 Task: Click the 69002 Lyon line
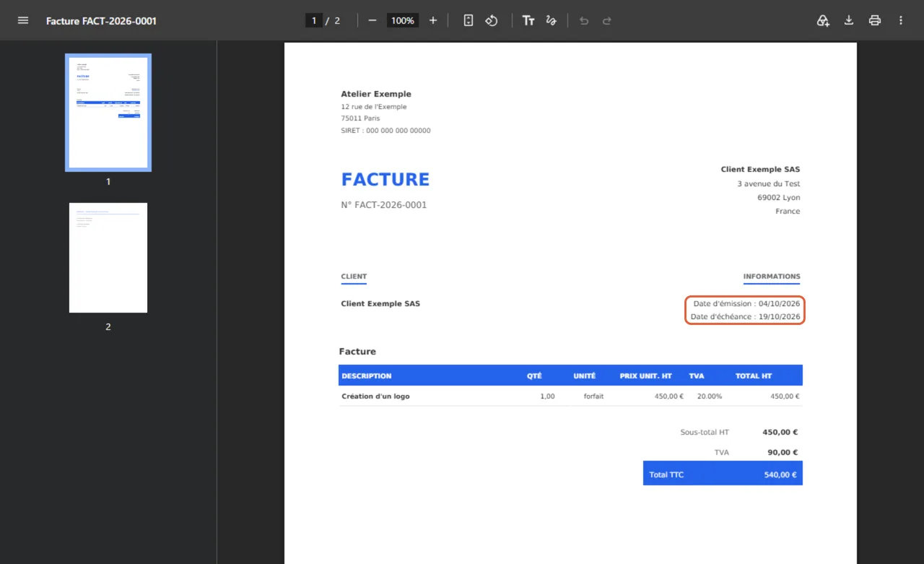click(778, 198)
